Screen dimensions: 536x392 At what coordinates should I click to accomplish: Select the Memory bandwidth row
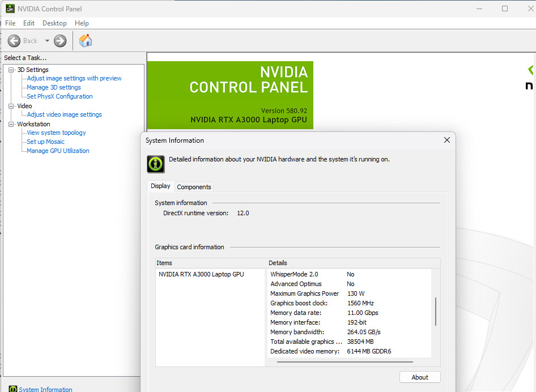349,332
